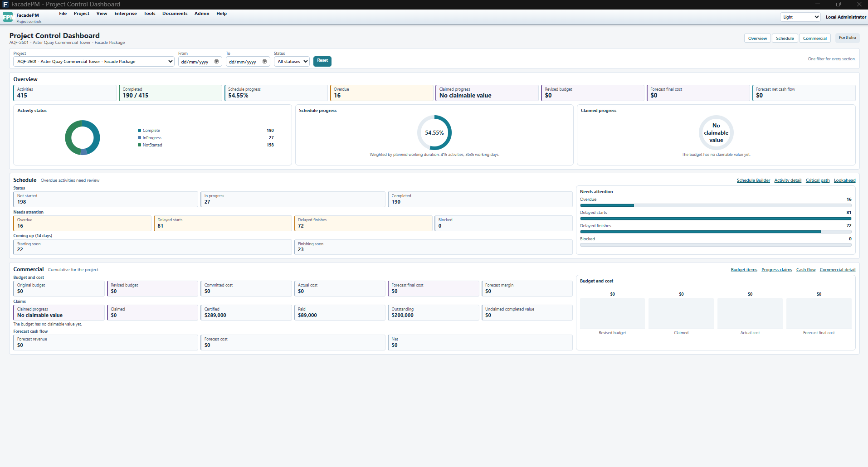Open the All statuses dropdown
The height and width of the screenshot is (467, 868).
292,62
